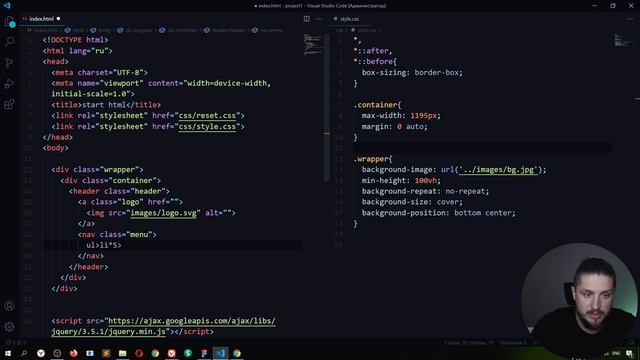Open the notification center icon
Viewport: 640px width, 360px height.
click(629, 353)
